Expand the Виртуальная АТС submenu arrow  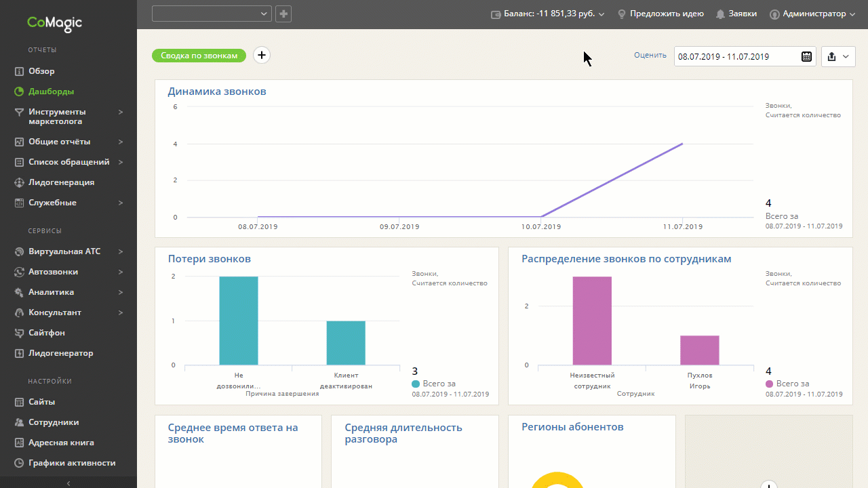121,251
